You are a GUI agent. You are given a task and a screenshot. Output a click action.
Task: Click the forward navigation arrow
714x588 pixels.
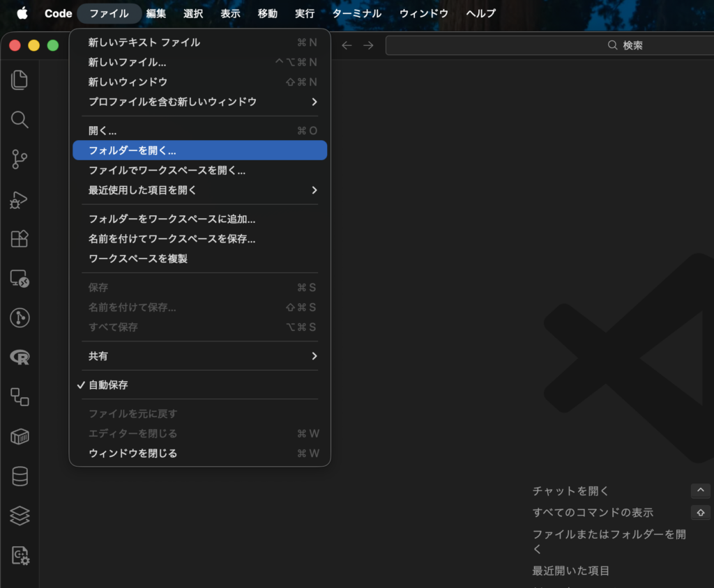tap(368, 45)
